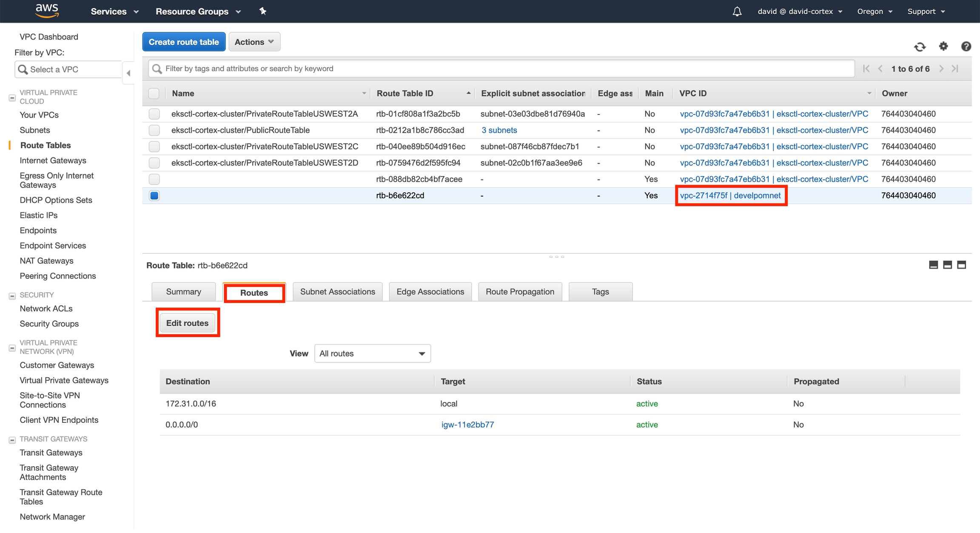Open the All routes view dropdown
Viewport: 980px width, 533px height.
click(x=372, y=353)
